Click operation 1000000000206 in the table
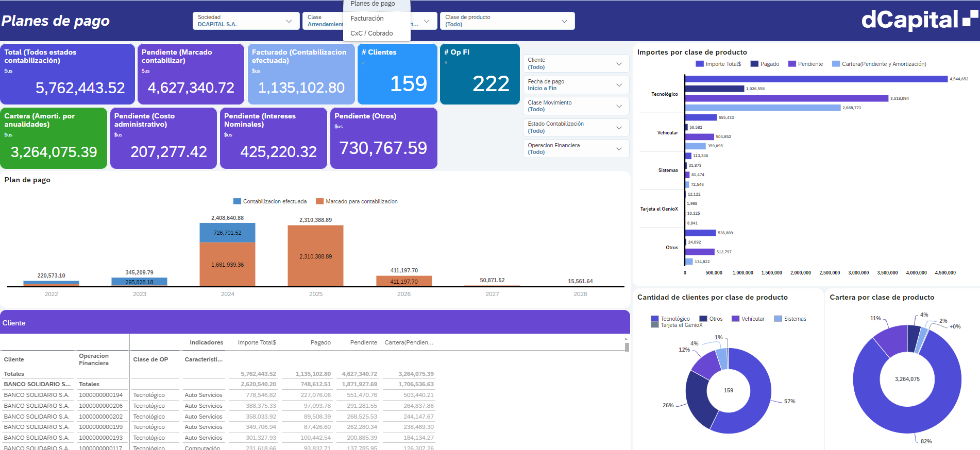 pyautogui.click(x=101, y=406)
